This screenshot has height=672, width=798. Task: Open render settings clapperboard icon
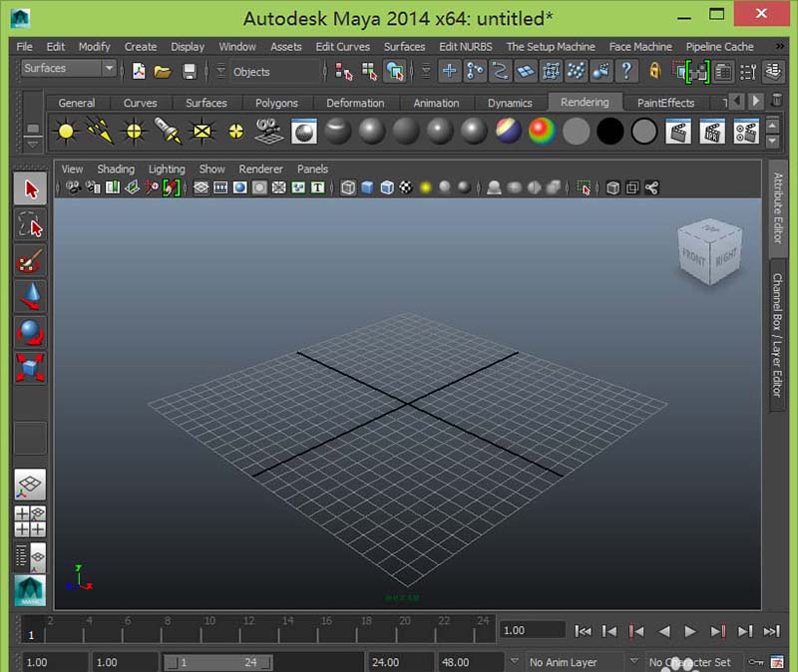coord(746,132)
